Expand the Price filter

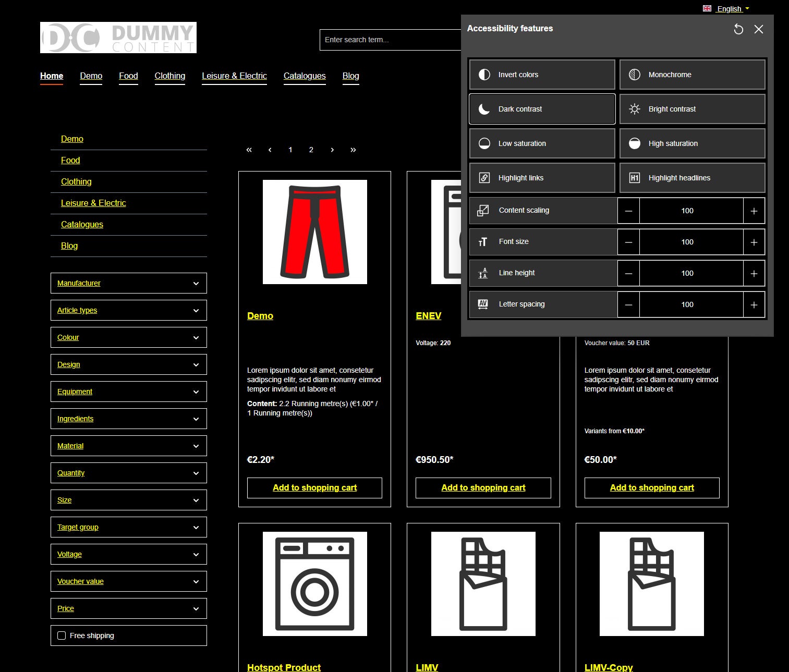point(129,608)
